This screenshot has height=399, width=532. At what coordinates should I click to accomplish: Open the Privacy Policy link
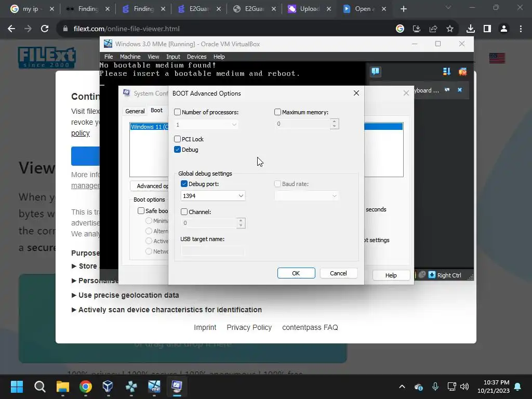pos(249,327)
